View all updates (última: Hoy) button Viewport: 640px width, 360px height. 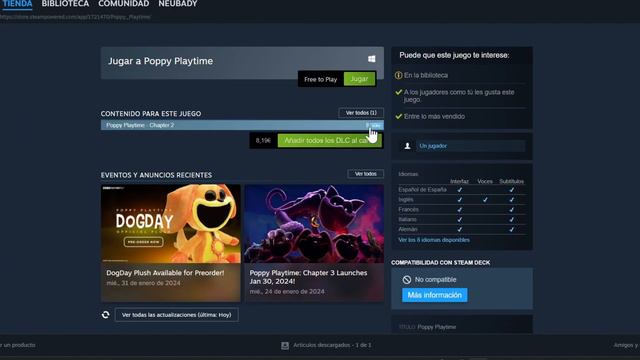click(176, 315)
